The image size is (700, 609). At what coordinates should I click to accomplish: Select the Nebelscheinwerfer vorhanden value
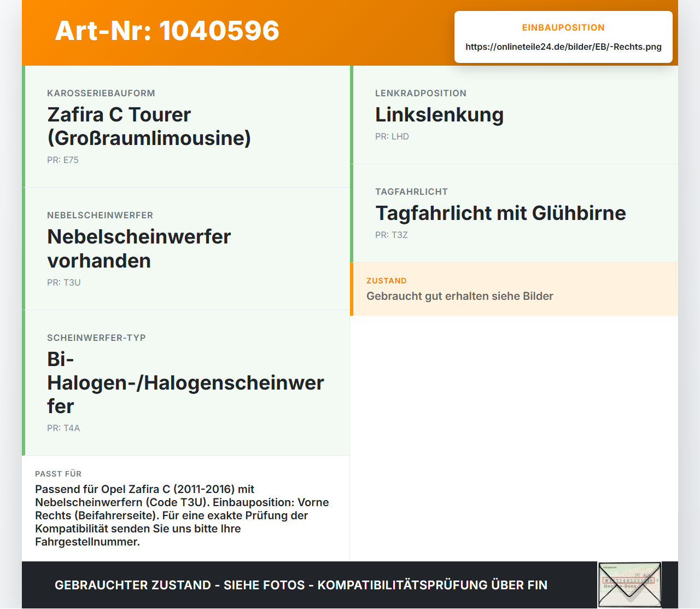139,249
